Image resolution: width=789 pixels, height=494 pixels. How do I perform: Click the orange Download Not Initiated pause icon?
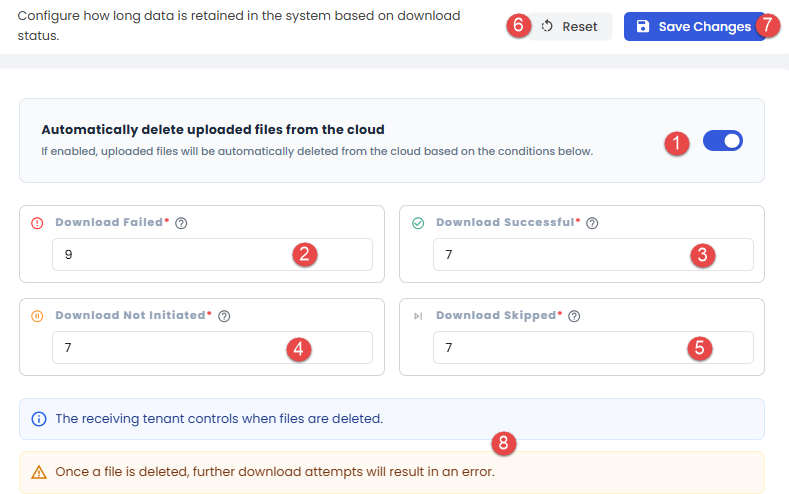coord(37,316)
